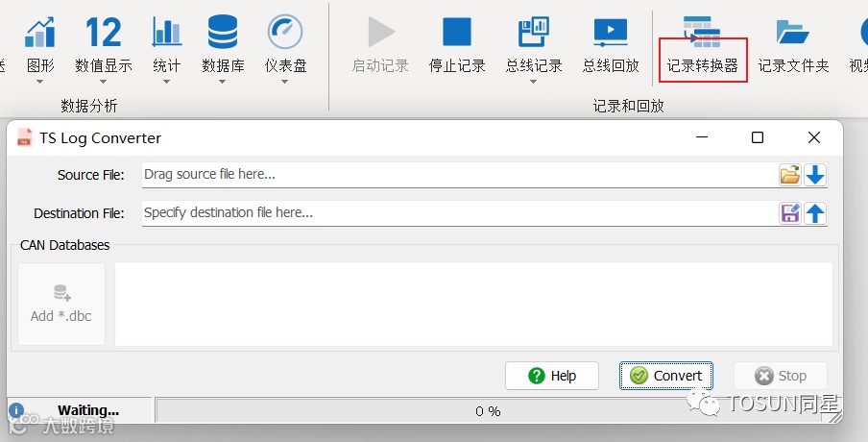Viewport: 868px width, 442px height.
Task: Click the Source File input field
Action: click(460, 175)
